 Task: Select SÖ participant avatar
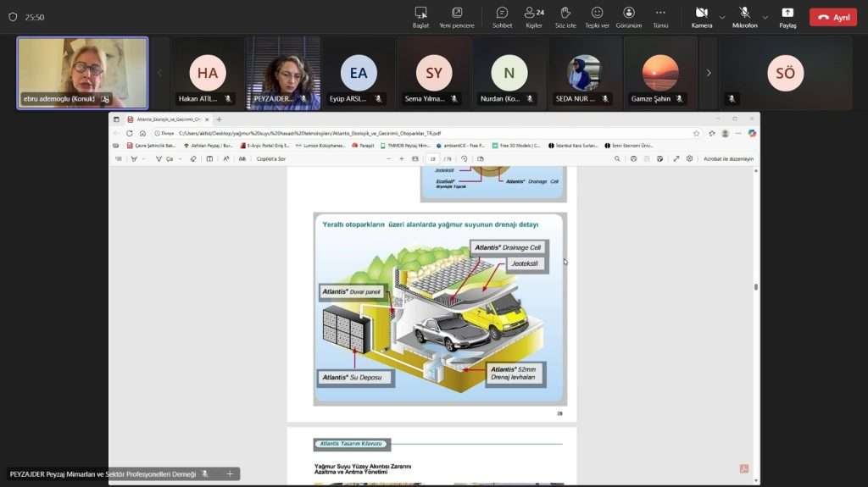[x=786, y=73]
